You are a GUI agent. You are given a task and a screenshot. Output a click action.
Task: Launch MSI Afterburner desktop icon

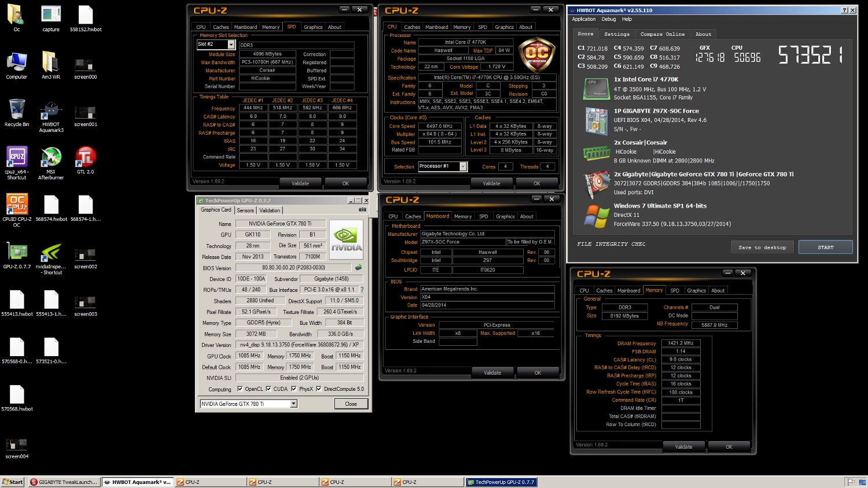tap(51, 163)
